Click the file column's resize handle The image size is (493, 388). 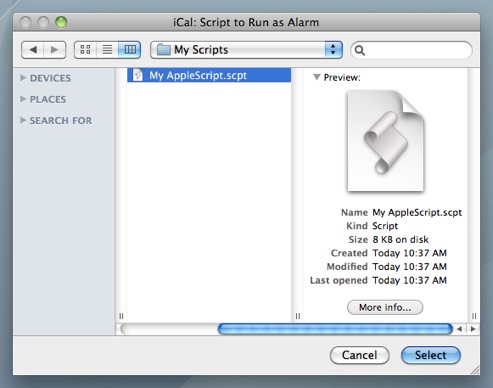click(121, 316)
